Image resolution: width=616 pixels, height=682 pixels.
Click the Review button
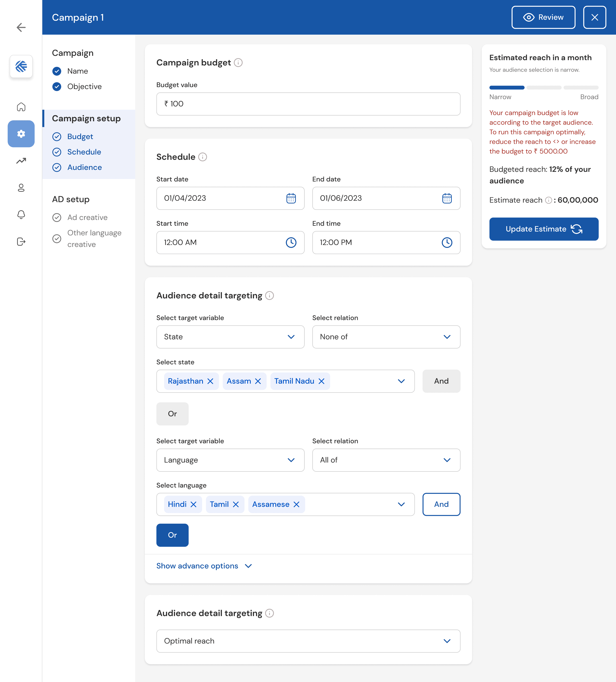click(x=543, y=17)
